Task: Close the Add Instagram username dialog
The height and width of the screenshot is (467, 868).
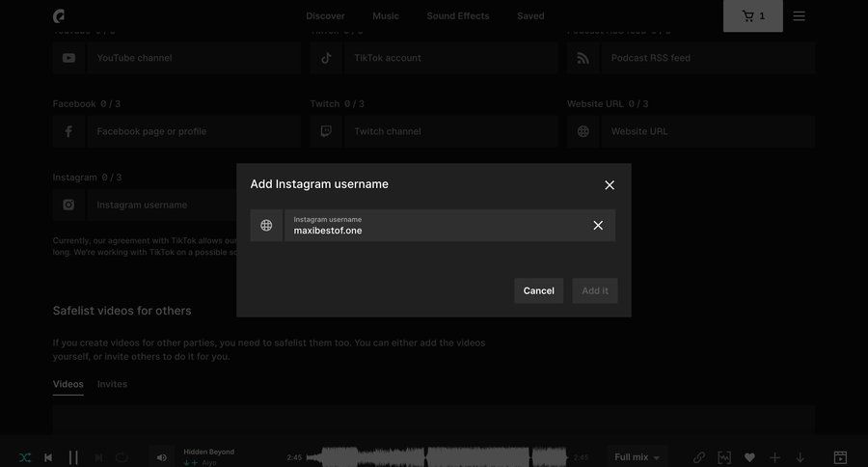Action: click(609, 185)
